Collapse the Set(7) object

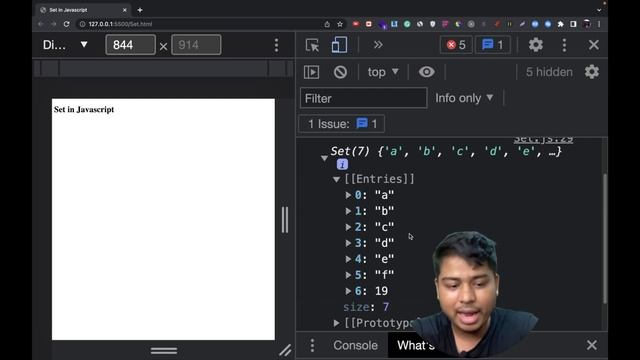click(x=324, y=158)
